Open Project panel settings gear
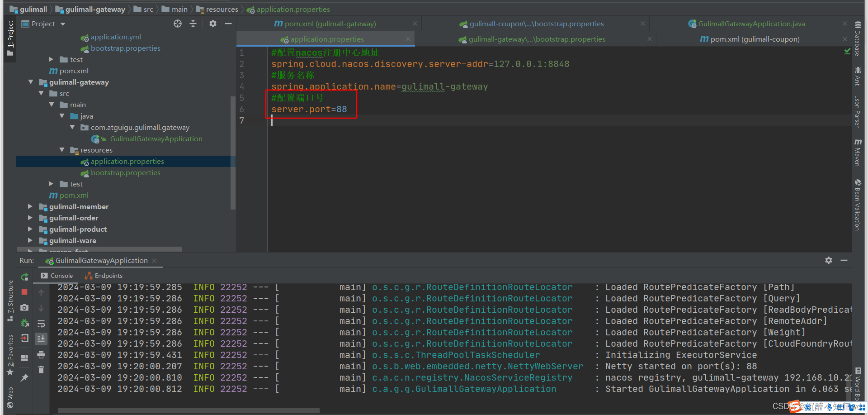This screenshot has width=868, height=415. pyautogui.click(x=213, y=24)
